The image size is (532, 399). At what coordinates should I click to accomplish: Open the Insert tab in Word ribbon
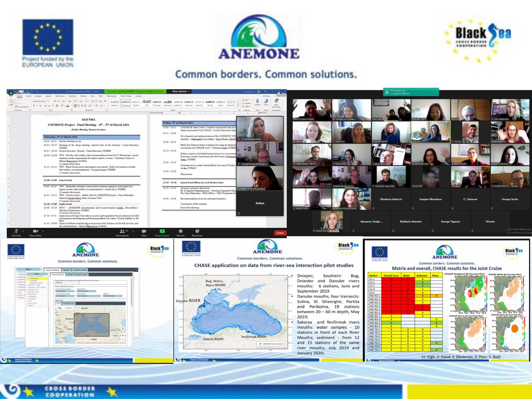(x=28, y=96)
